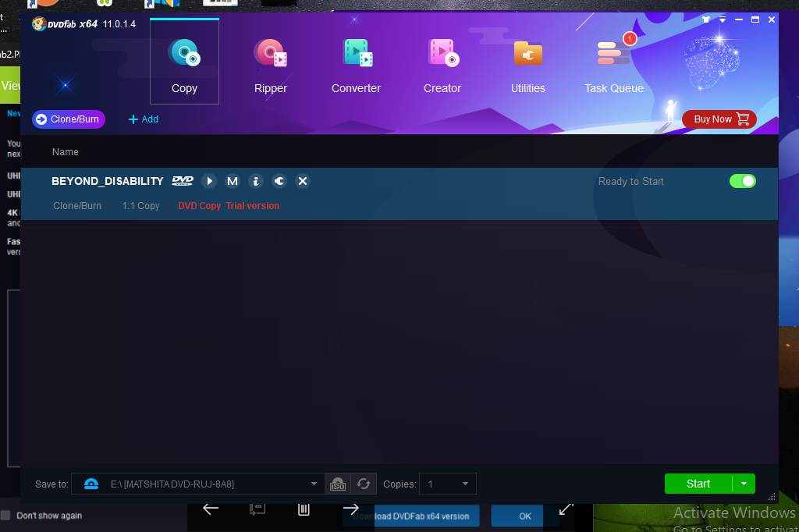Click the delete trash icon in background viewer
This screenshot has height=532, width=799.
click(304, 509)
